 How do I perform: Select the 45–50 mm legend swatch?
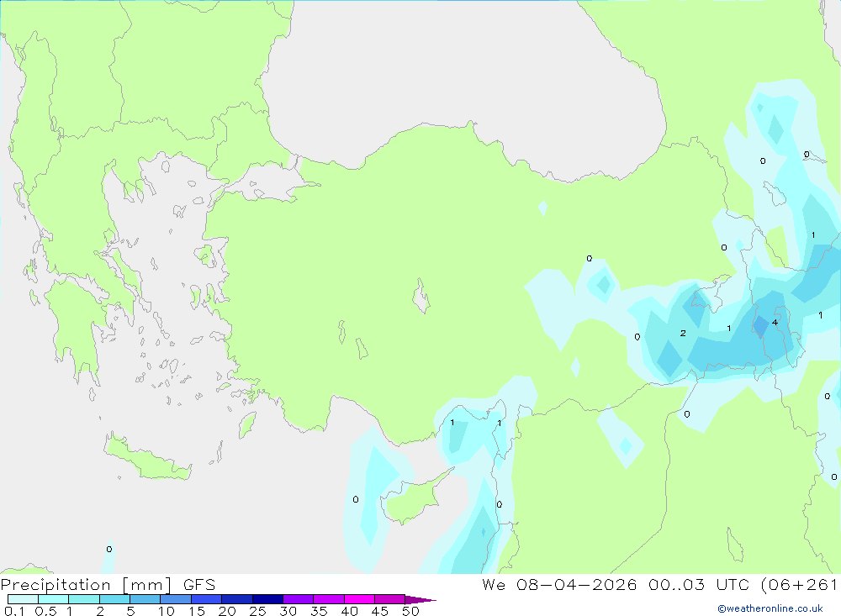(x=390, y=599)
